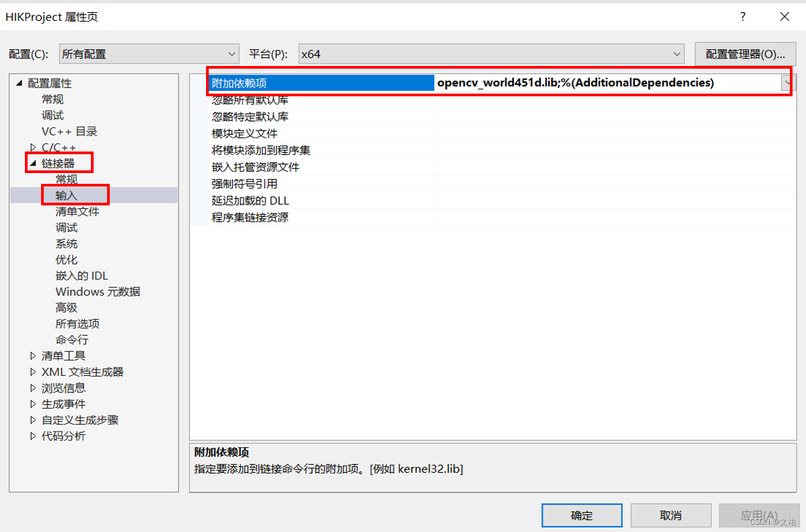The width and height of the screenshot is (806, 532).
Task: Expand the 生成事件 node arrow
Action: click(x=33, y=404)
